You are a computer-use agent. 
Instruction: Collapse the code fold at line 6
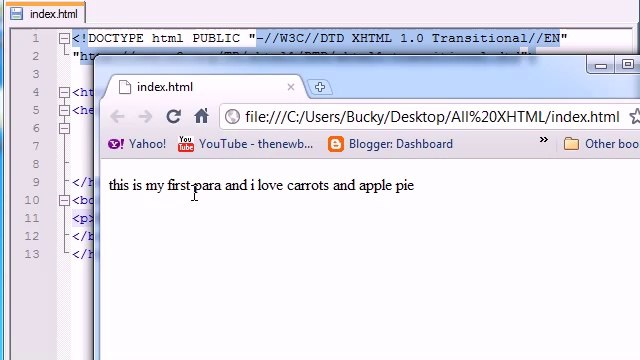tap(64, 129)
